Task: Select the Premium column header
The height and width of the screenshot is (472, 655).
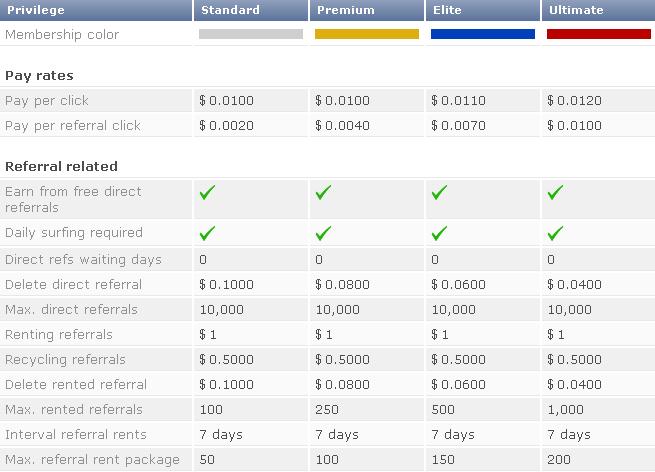Action: tap(346, 10)
